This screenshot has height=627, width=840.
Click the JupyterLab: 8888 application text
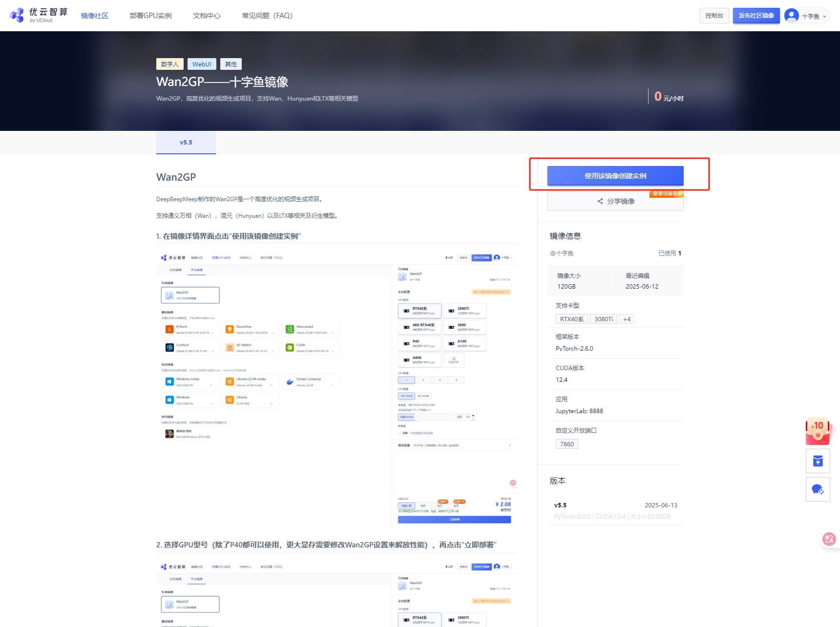coord(579,411)
